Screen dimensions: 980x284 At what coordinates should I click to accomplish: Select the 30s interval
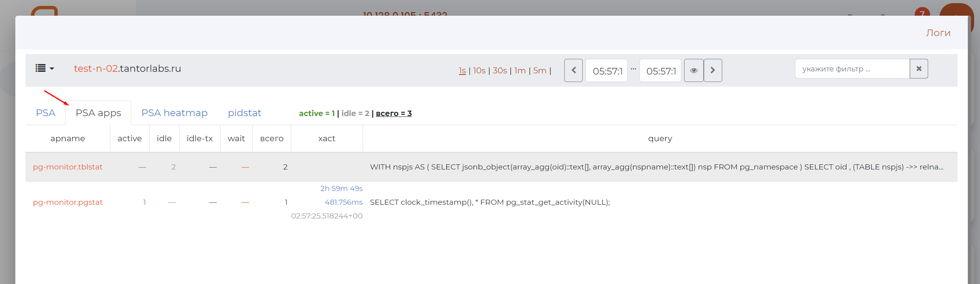point(500,71)
